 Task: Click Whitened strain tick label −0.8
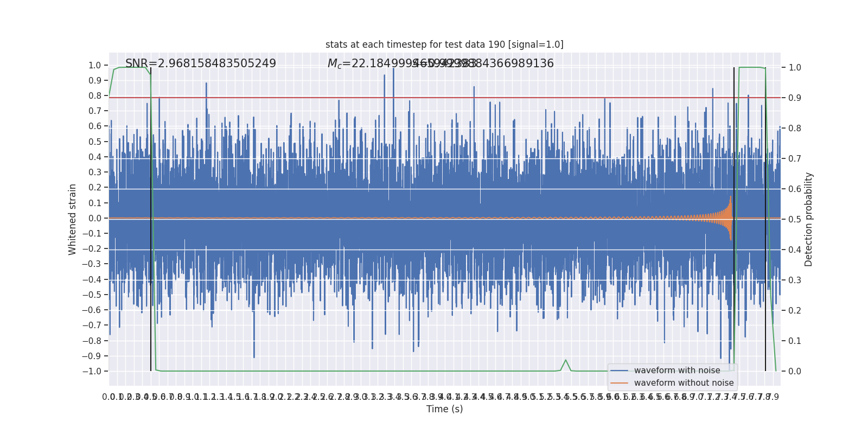click(x=92, y=341)
